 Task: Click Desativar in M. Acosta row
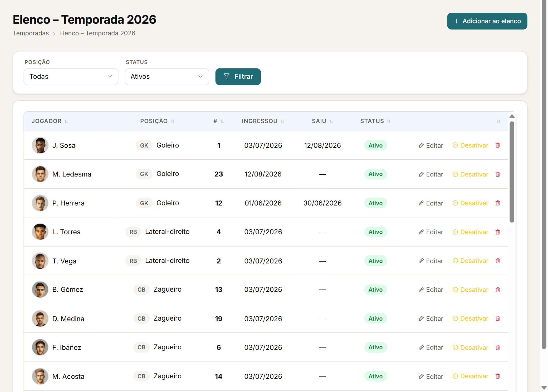[x=471, y=376]
